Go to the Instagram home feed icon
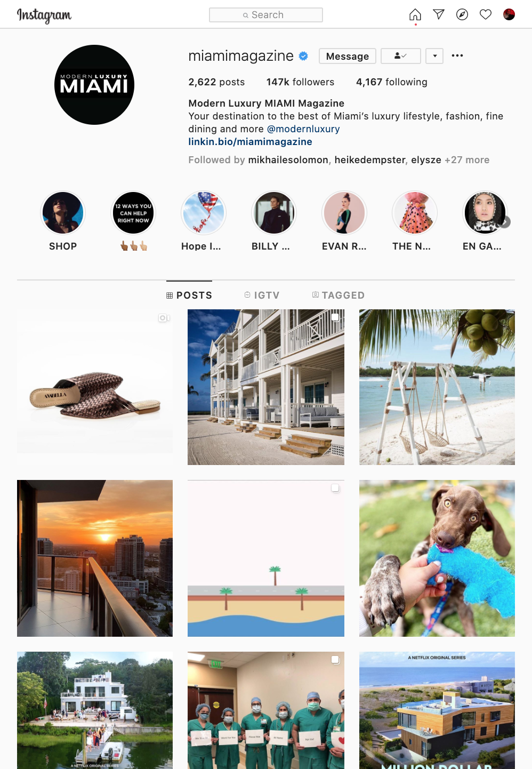The height and width of the screenshot is (769, 532). tap(415, 14)
